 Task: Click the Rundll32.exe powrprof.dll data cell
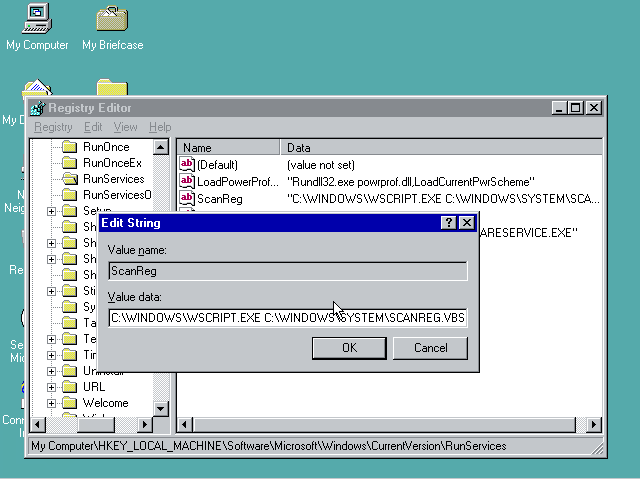[411, 182]
